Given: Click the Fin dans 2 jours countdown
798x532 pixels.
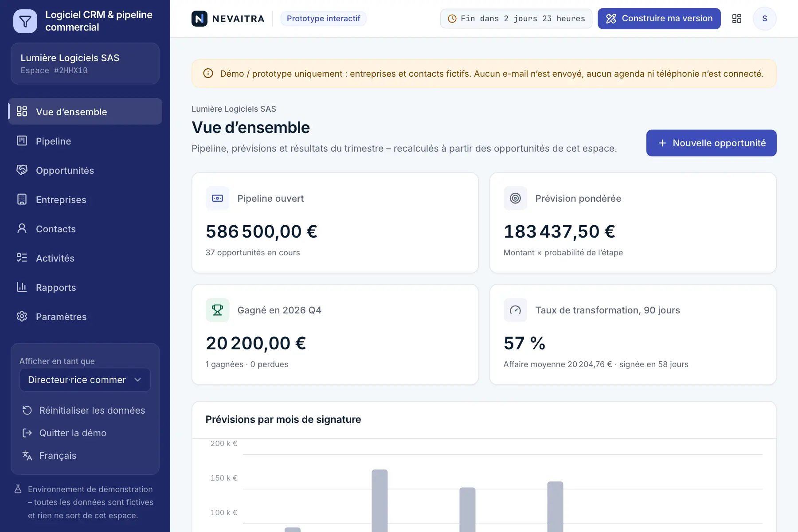Looking at the screenshot, I should coord(516,19).
